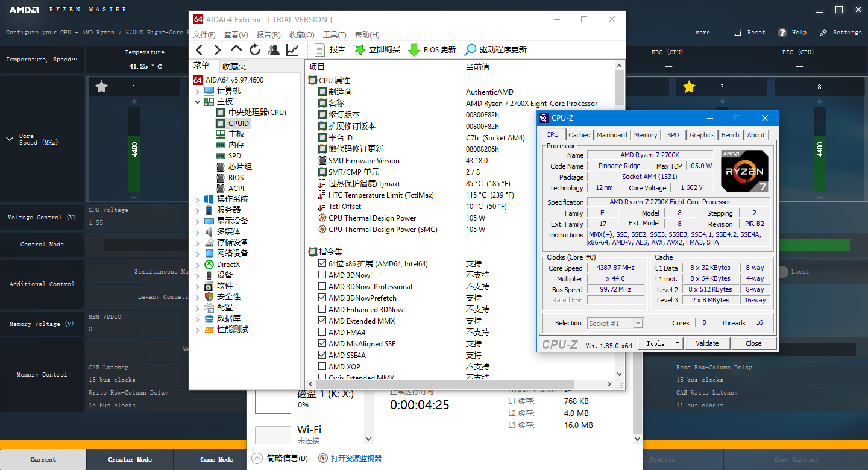The image size is (868, 470).
Task: Toggle AMD FMA4 checkbox
Action: 322,332
